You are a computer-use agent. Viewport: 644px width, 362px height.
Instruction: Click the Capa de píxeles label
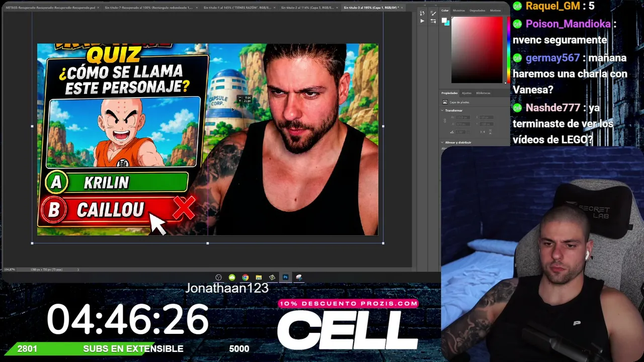tap(459, 102)
